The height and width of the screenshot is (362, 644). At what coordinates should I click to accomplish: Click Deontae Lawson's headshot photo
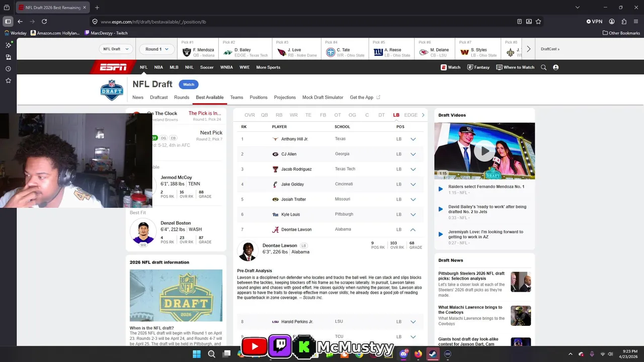248,251
